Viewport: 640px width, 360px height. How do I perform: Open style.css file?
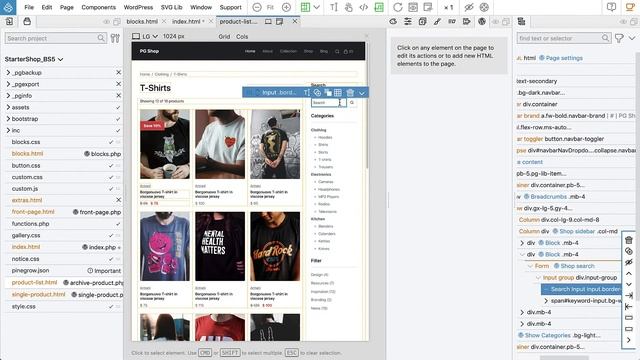pos(24,306)
